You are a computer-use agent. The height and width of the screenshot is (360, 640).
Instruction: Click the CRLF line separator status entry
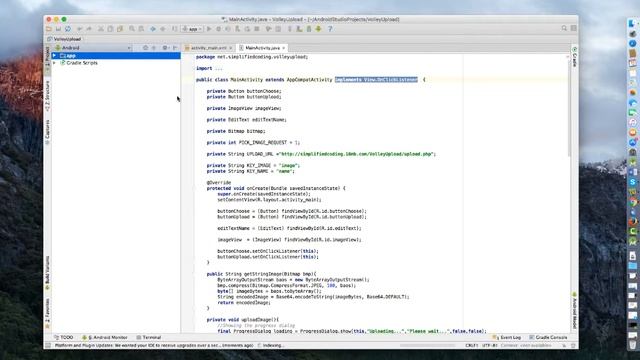point(471,346)
